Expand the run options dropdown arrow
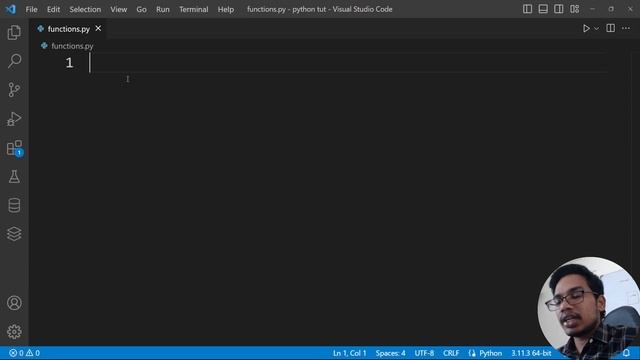The image size is (640, 360). pyautogui.click(x=596, y=29)
